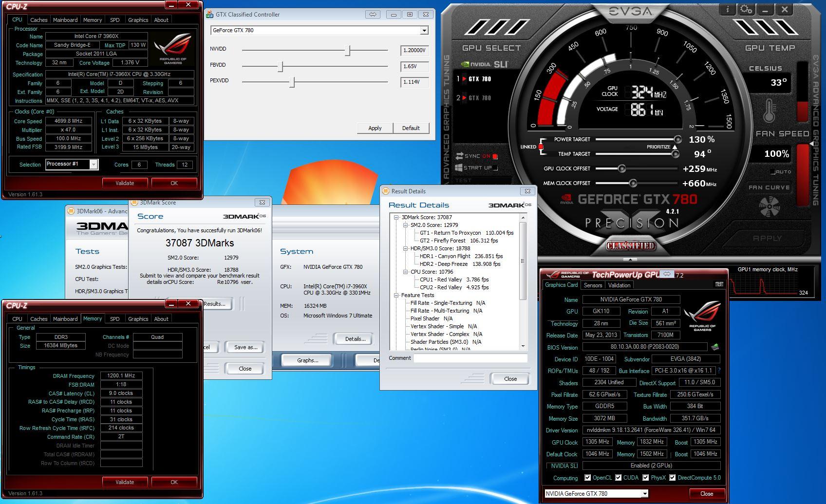Click the GTX Classified Controller title bar icon

click(210, 14)
